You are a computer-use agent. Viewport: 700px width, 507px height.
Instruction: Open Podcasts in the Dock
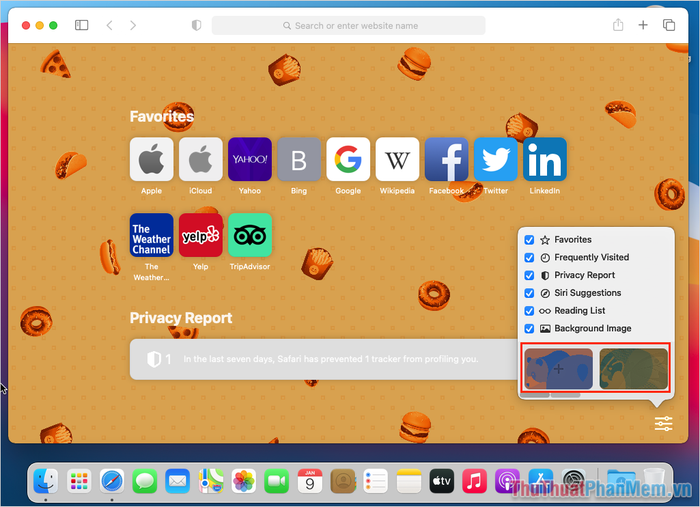point(507,481)
